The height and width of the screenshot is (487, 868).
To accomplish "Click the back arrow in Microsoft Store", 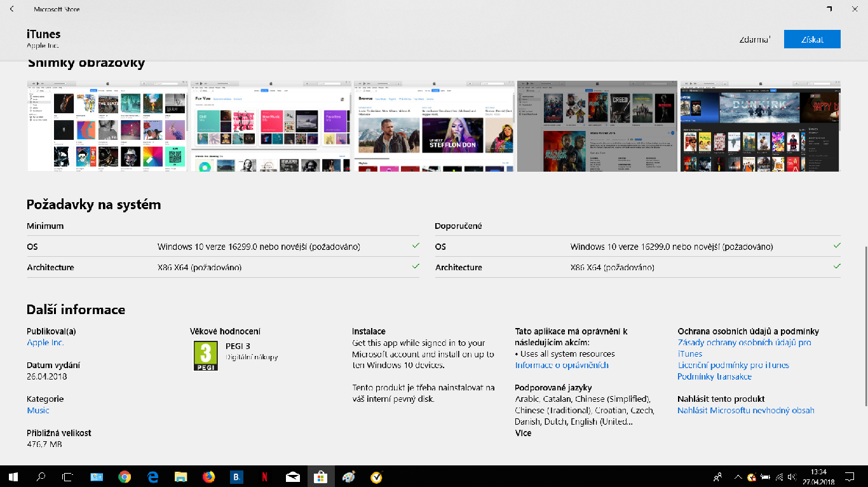I will [11, 10].
